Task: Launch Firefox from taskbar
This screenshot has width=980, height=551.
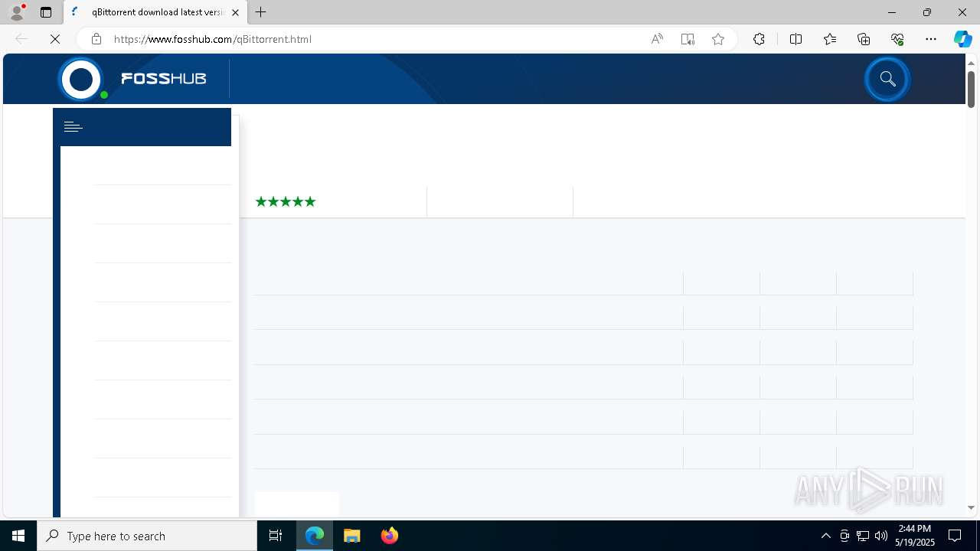Action: click(389, 536)
